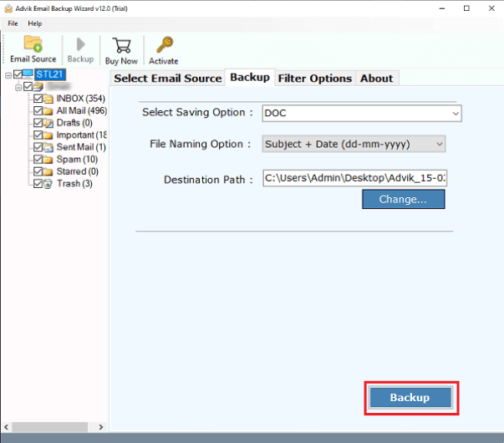Switch to the Filter Options tab
The width and height of the screenshot is (504, 443).
click(314, 79)
